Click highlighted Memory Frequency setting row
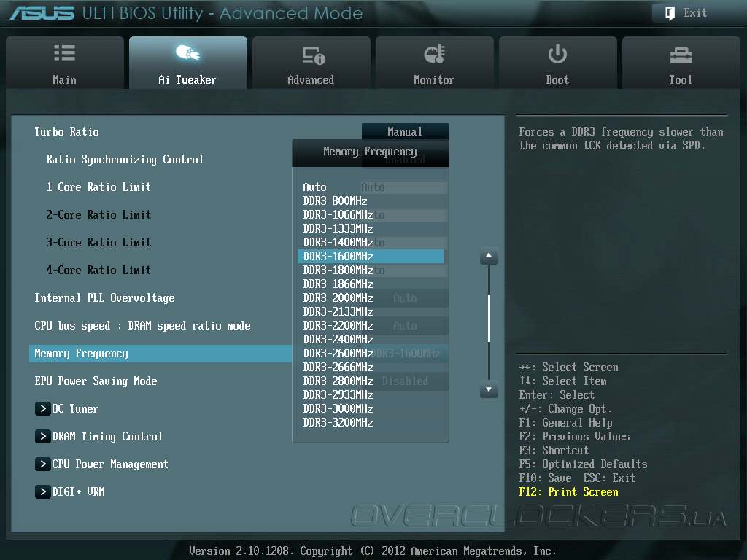 (160, 354)
